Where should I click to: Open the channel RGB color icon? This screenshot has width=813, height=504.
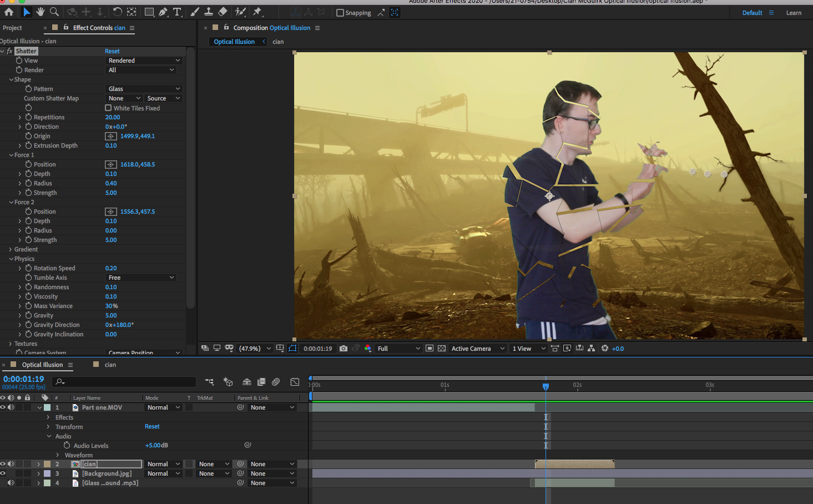coord(367,349)
